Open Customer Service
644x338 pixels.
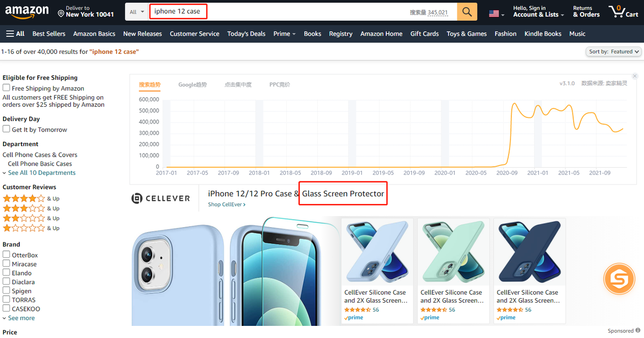(x=195, y=34)
